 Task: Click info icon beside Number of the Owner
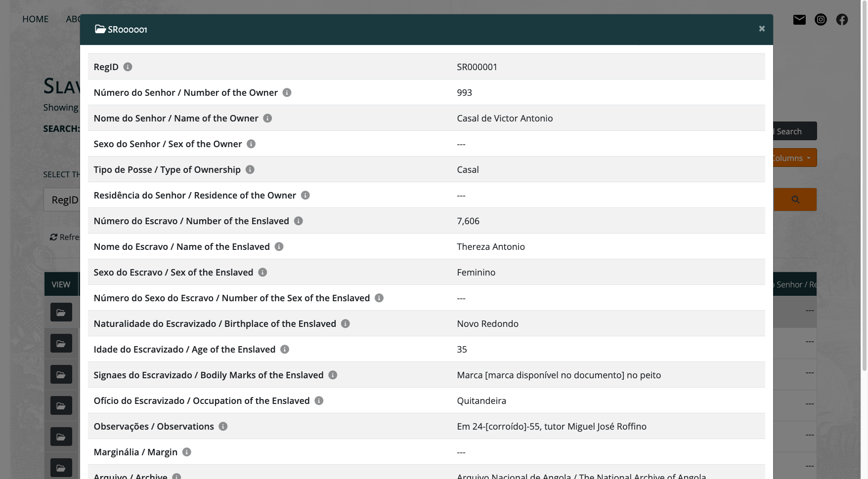287,92
